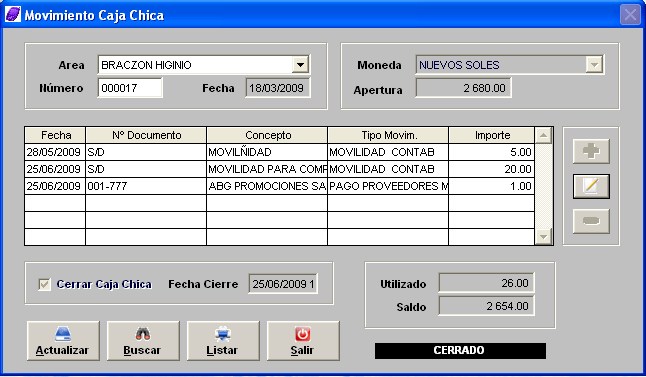Click the Nº Documento column header

click(146, 135)
